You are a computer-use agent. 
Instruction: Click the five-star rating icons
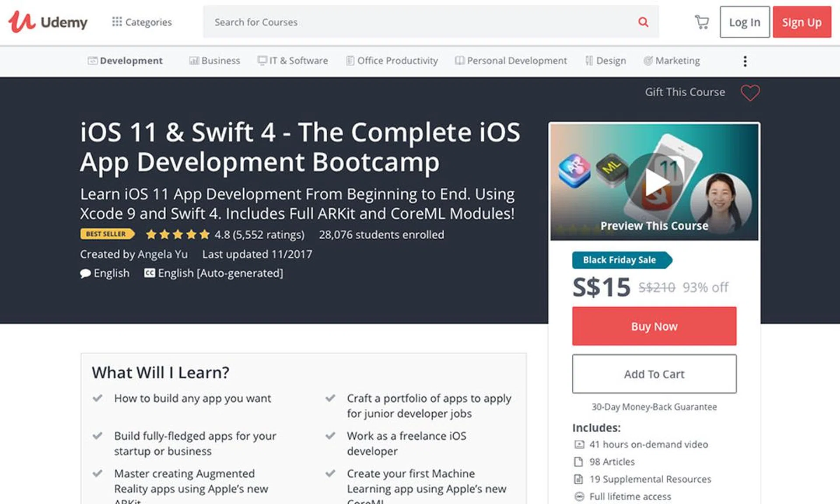click(178, 234)
